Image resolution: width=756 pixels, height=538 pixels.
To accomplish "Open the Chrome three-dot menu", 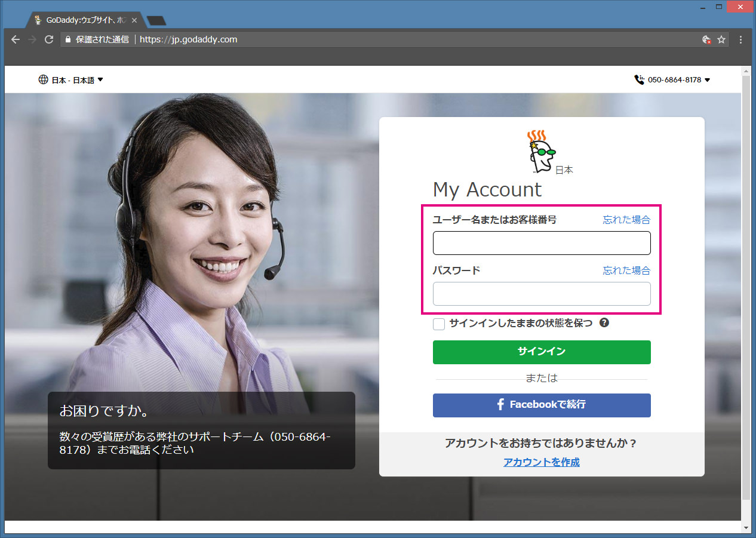I will click(740, 39).
